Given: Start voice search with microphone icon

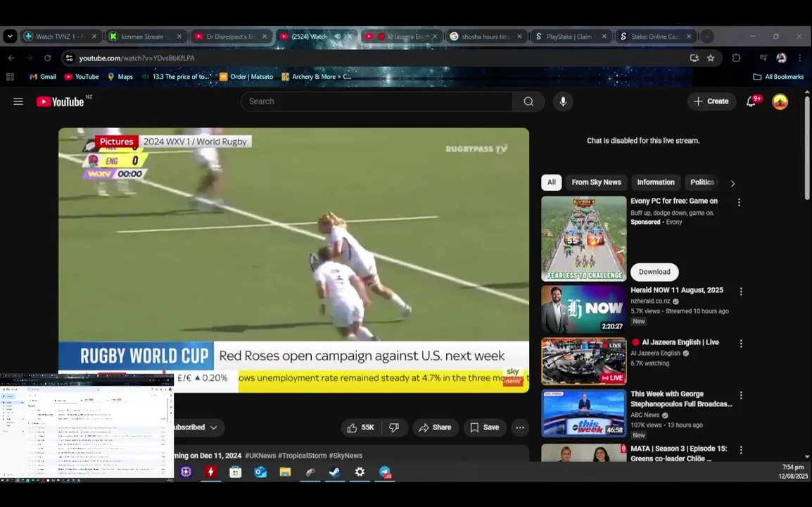Looking at the screenshot, I should tap(563, 101).
